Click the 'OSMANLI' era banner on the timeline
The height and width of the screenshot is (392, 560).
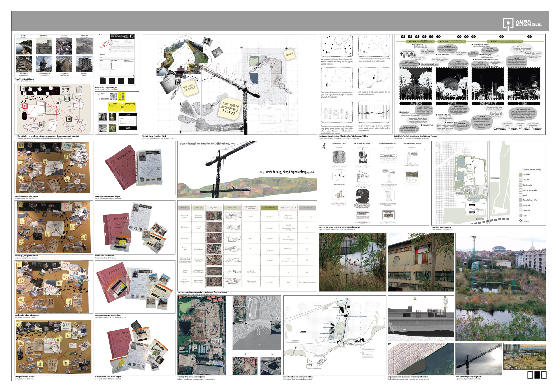click(x=451, y=103)
